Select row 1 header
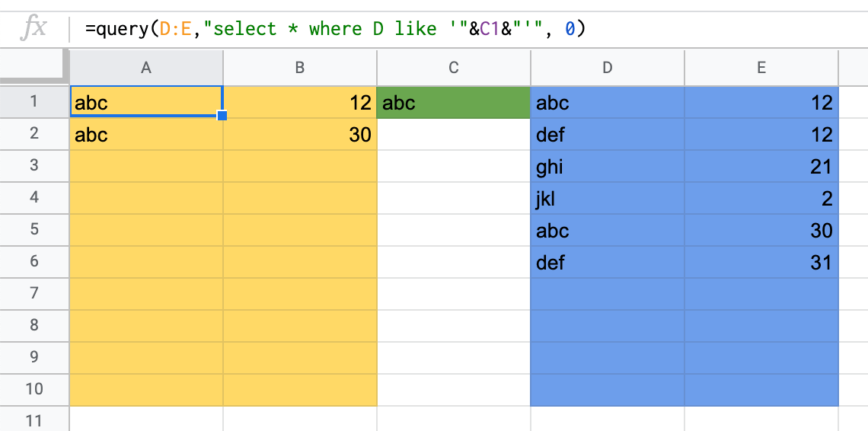 click(34, 102)
